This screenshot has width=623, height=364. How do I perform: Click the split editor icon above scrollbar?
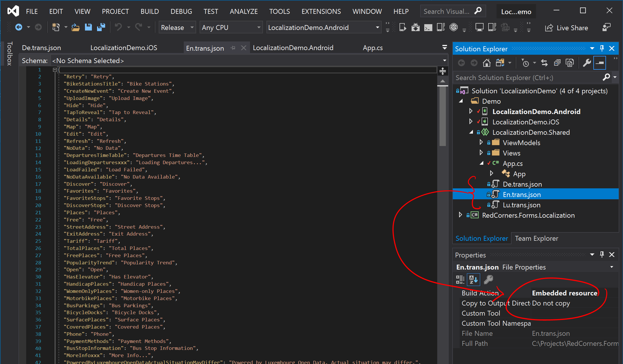point(443,71)
